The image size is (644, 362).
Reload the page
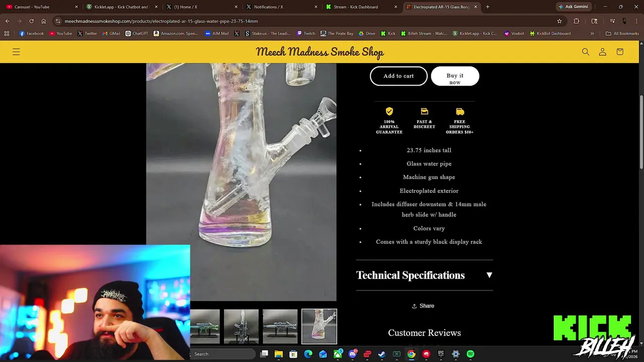(31, 21)
